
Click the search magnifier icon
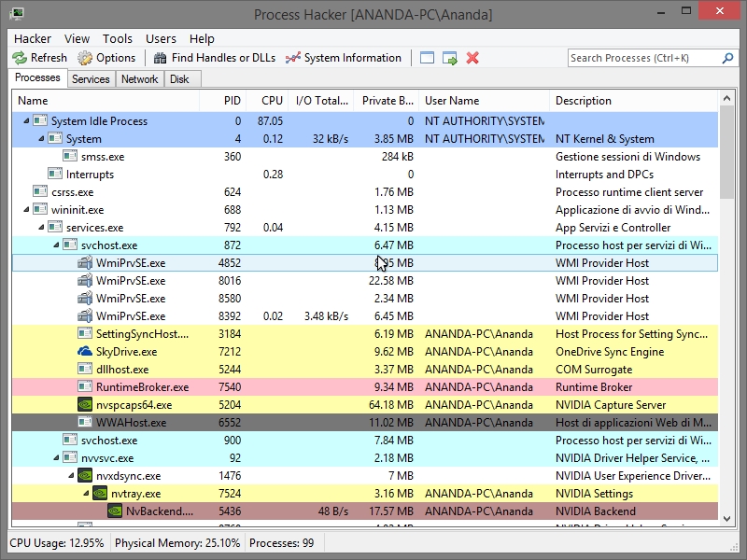(727, 58)
